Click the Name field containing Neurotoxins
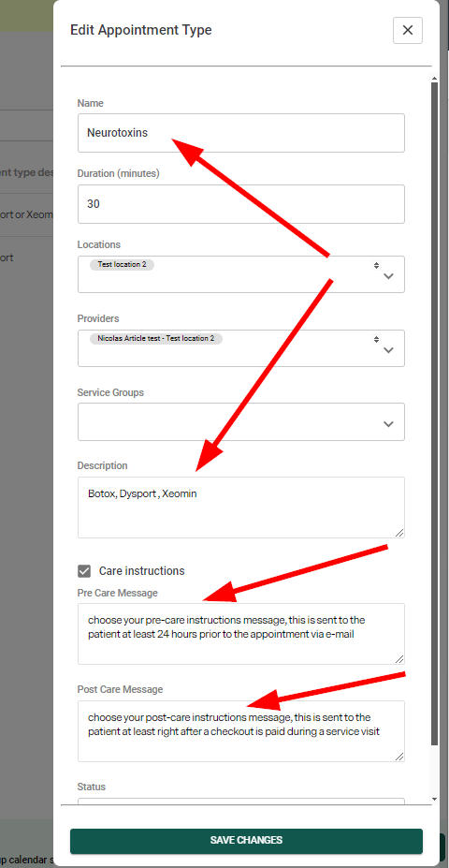449x868 pixels. (x=241, y=133)
